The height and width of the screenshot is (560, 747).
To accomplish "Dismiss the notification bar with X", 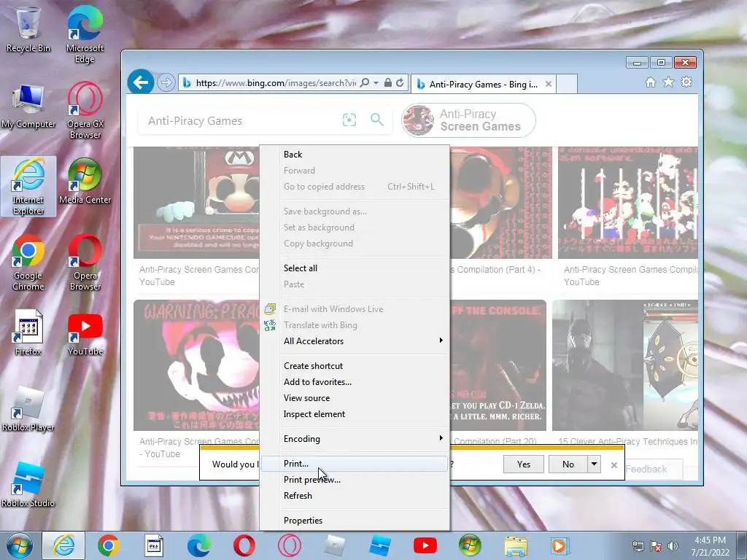I will point(614,465).
